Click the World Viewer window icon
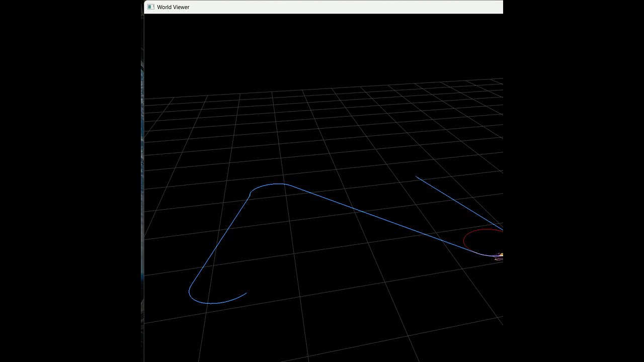 pos(150,7)
